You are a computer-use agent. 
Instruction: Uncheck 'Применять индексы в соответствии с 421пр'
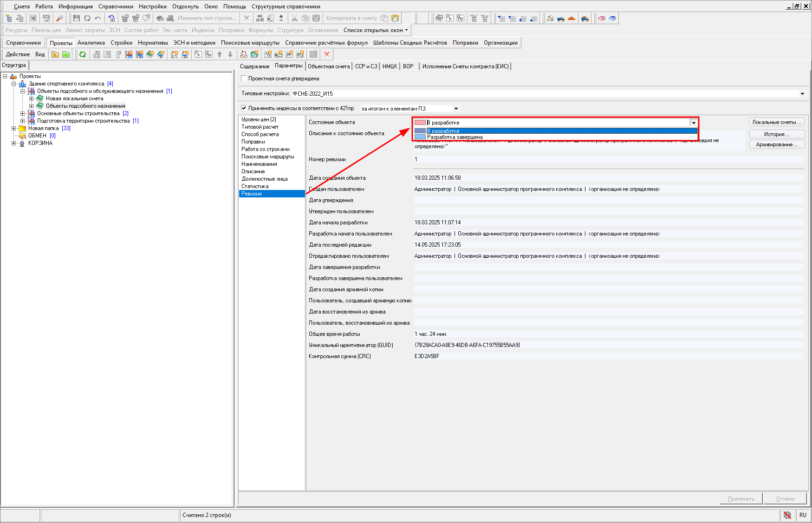[x=244, y=108]
